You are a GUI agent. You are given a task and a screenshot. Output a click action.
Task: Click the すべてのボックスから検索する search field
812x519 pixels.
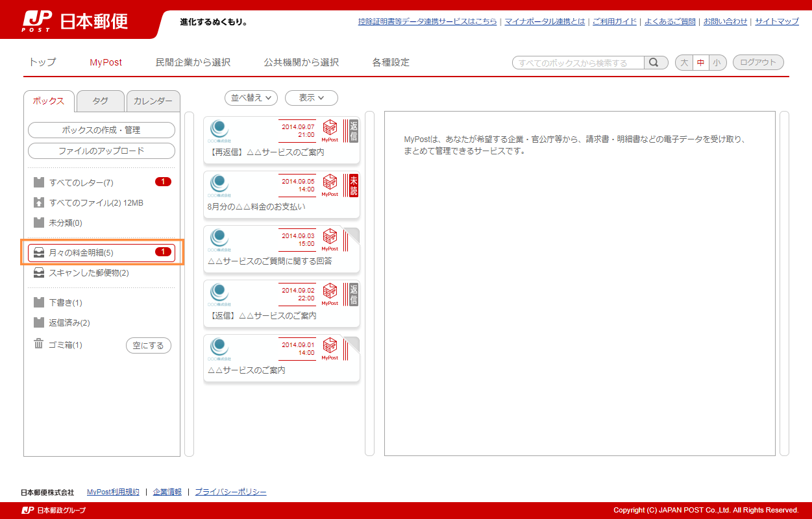pyautogui.click(x=578, y=63)
